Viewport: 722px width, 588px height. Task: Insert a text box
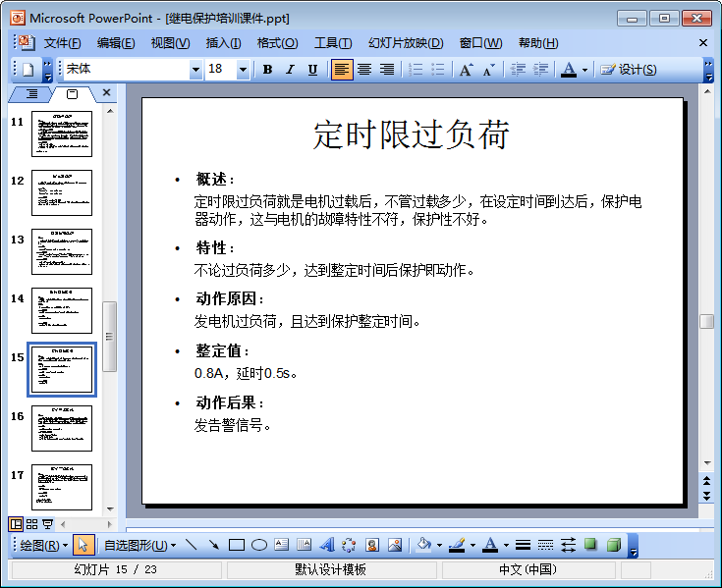click(282, 545)
